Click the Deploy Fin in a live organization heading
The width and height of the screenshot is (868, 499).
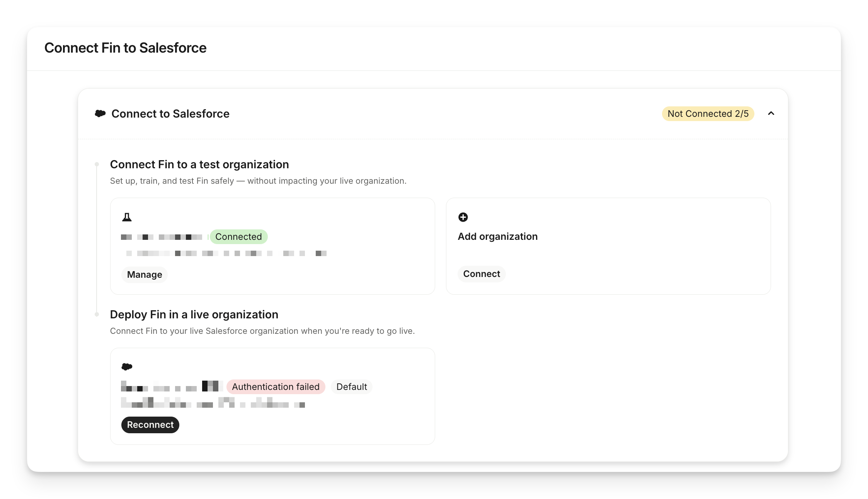(194, 314)
